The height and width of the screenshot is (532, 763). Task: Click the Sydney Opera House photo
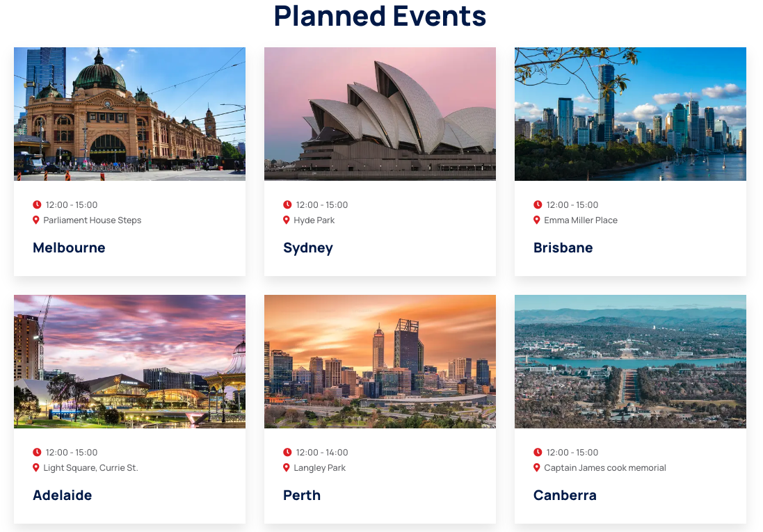[x=380, y=114]
